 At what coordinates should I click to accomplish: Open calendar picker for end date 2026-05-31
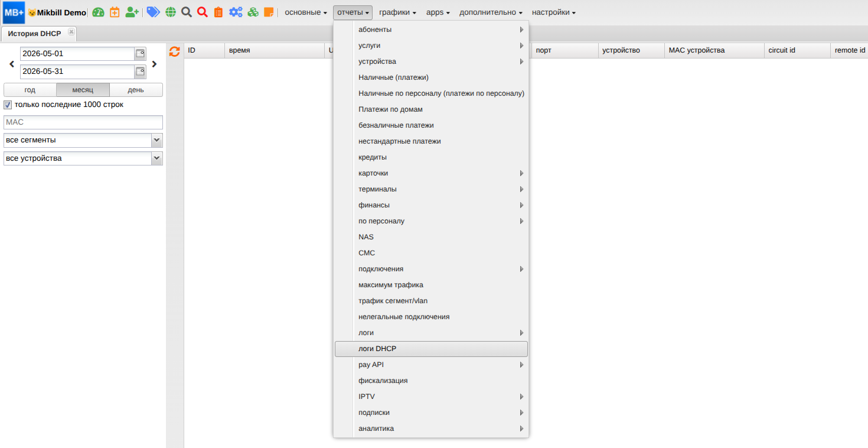(x=141, y=72)
